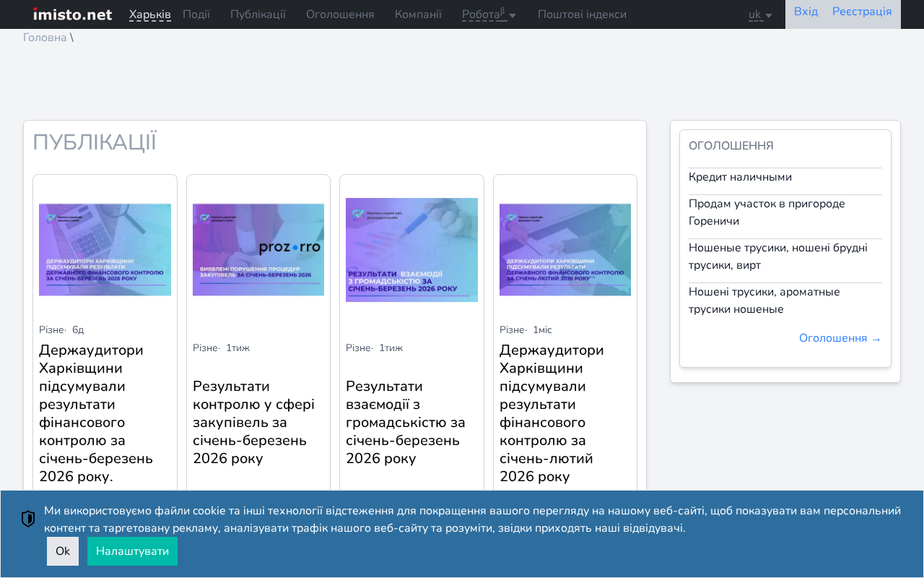Viewport: 924px width, 578px height.
Task: Click the imisto.net logo
Action: pos(72,14)
